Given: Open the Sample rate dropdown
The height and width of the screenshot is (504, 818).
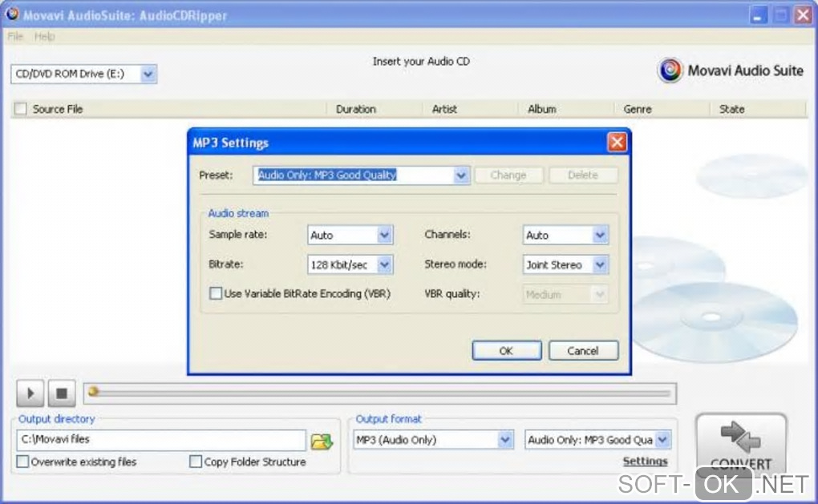Looking at the screenshot, I should tap(384, 235).
